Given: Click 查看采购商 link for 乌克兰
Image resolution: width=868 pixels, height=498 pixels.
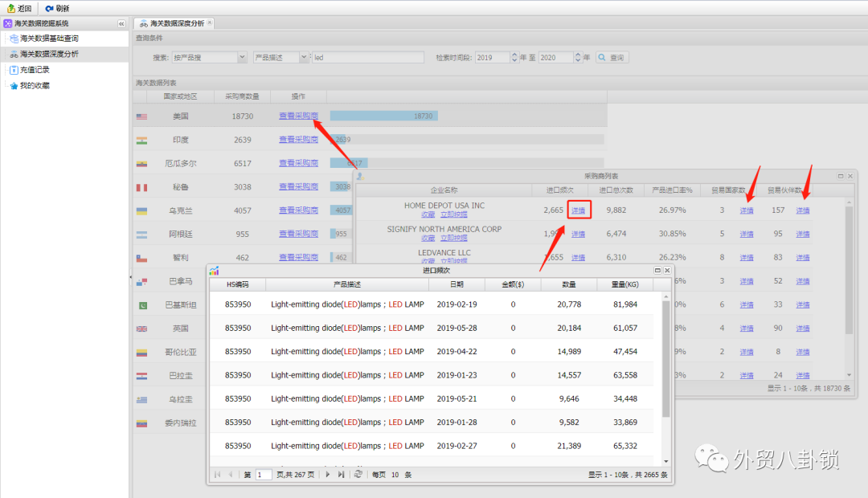Looking at the screenshot, I should (x=298, y=210).
